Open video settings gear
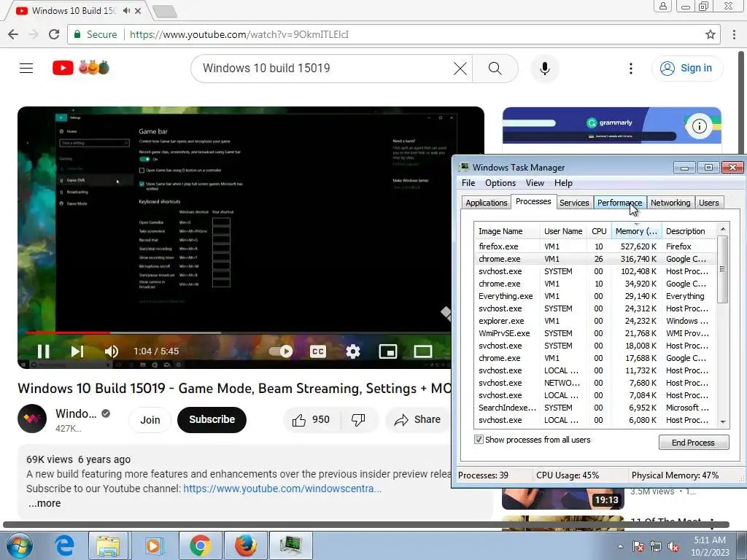Image resolution: width=747 pixels, height=560 pixels. point(353,351)
